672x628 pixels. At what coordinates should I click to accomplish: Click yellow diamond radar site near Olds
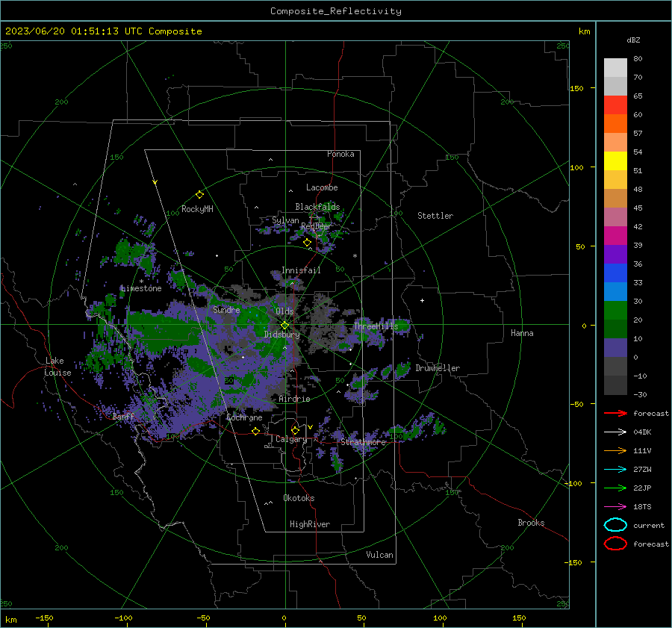tap(284, 326)
